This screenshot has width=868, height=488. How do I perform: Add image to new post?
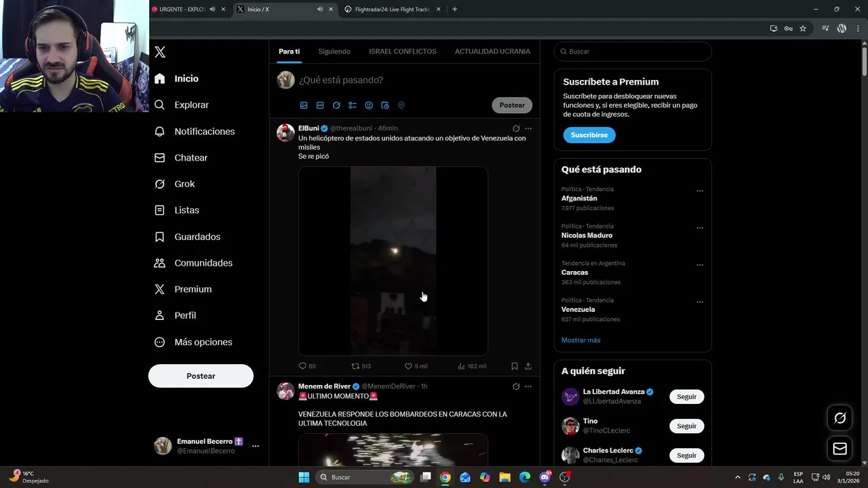coord(304,106)
